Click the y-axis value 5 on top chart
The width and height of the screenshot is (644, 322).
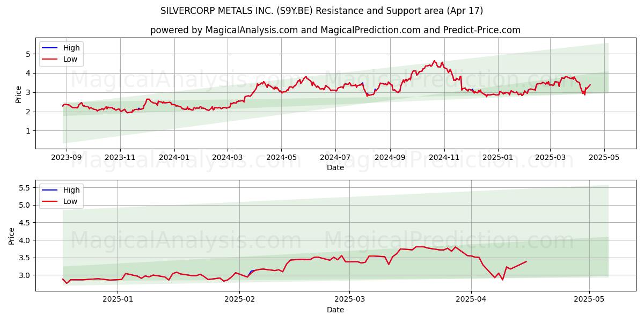[x=29, y=54]
